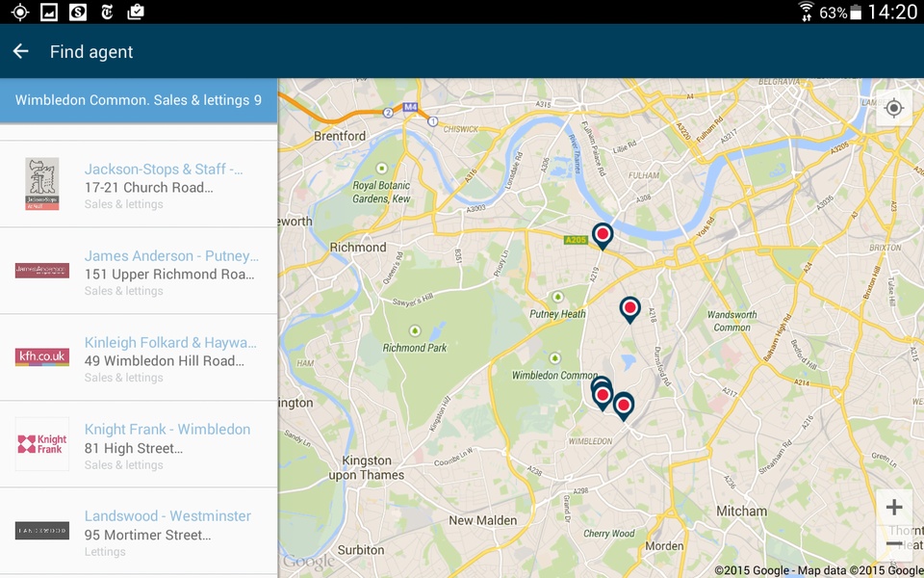Select the map pin east of Putney Heath
Image resolution: width=924 pixels, height=578 pixels.
[629, 309]
